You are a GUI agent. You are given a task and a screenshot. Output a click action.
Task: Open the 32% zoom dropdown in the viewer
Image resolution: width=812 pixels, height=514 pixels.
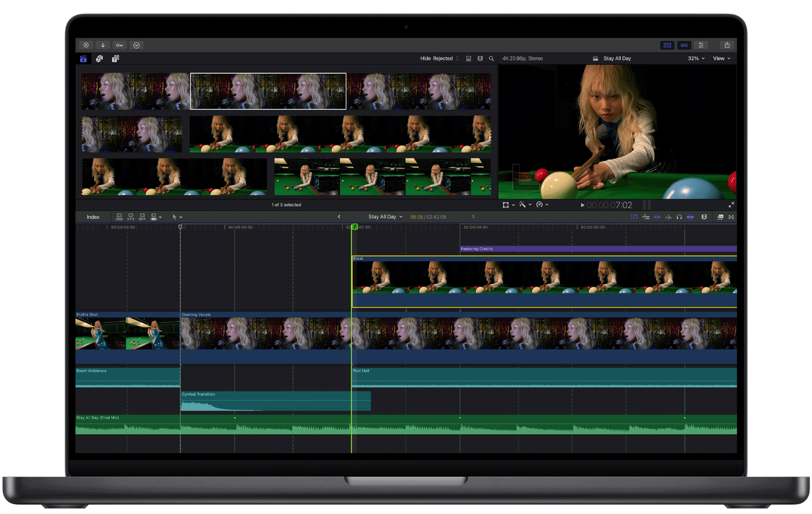click(x=695, y=58)
